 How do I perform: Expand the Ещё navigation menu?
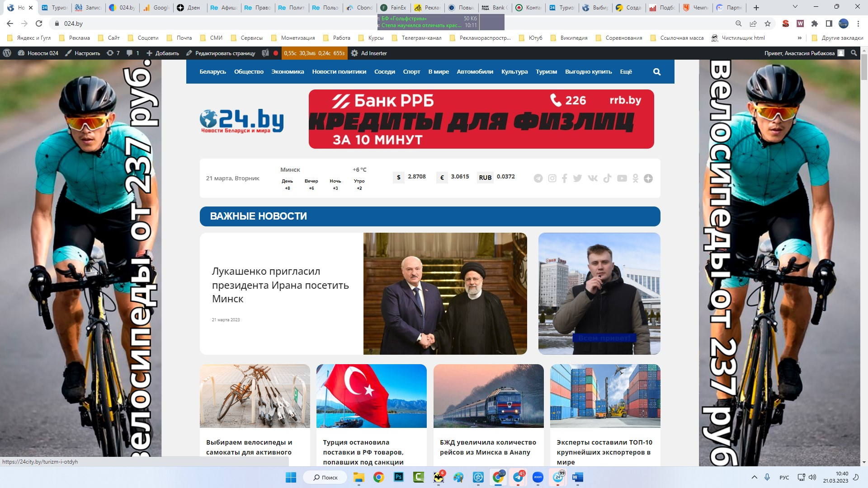coord(626,72)
